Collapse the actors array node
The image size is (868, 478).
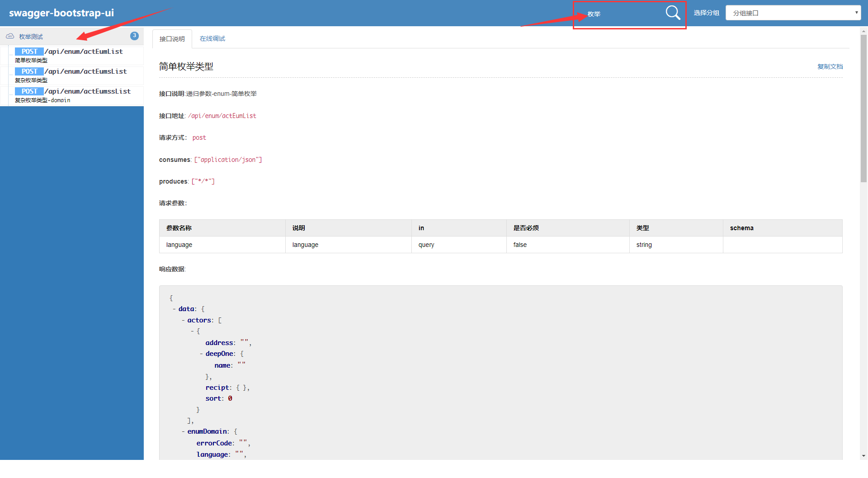pos(183,321)
